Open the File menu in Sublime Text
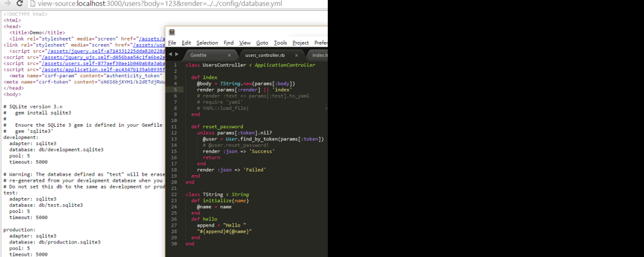Viewport: 644px width, 257px height. click(172, 43)
